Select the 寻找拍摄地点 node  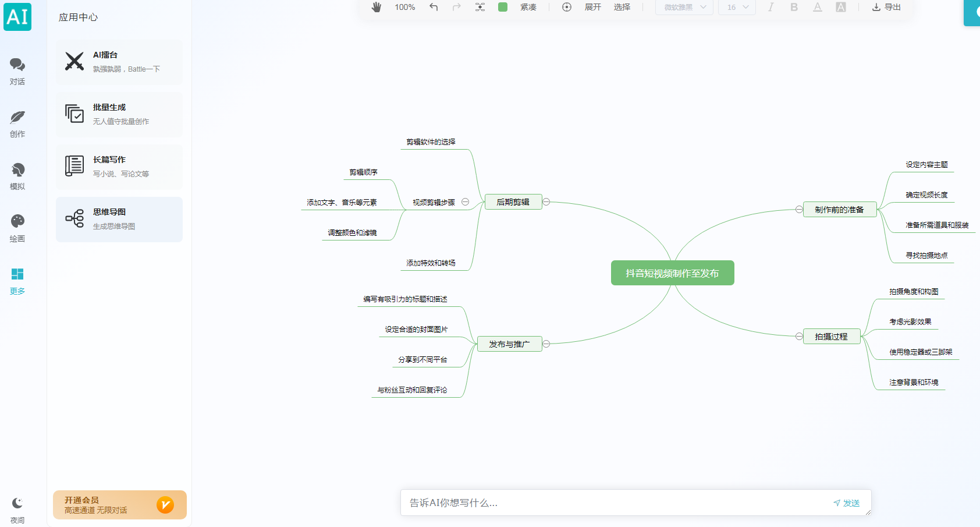927,256
